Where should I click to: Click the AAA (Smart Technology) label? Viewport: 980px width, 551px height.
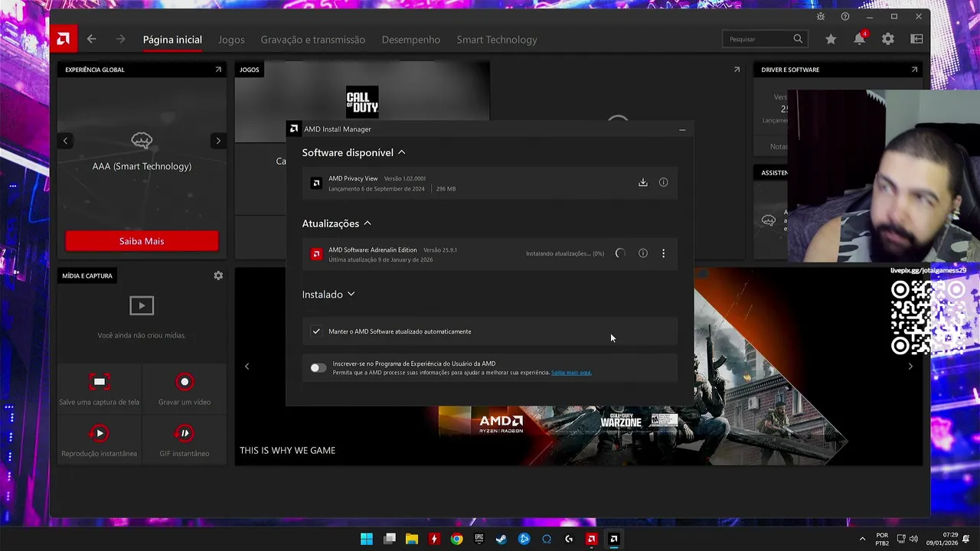142,166
